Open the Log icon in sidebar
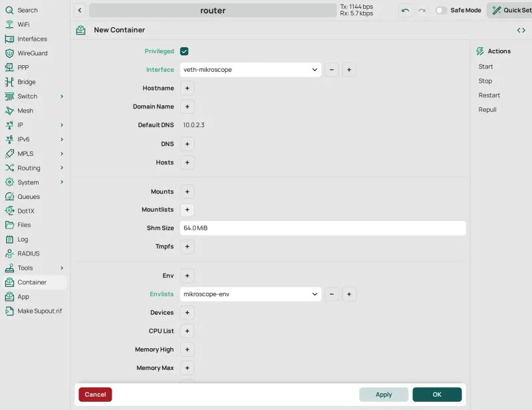The image size is (532, 410). (x=9, y=240)
